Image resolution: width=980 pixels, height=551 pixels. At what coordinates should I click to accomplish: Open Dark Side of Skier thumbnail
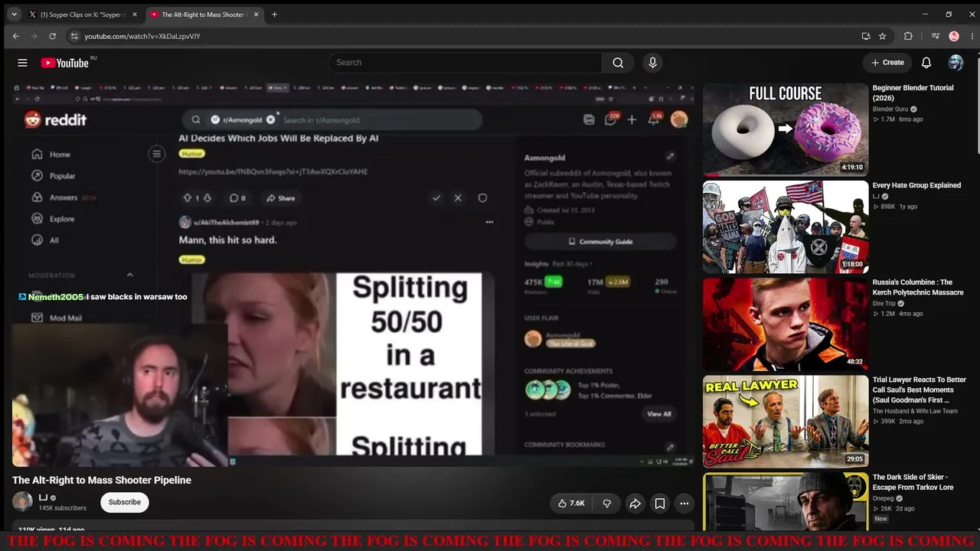[786, 501]
